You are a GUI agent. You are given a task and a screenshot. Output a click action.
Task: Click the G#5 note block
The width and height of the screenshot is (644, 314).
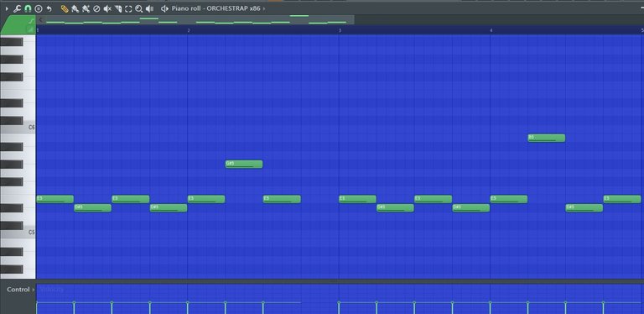click(244, 165)
